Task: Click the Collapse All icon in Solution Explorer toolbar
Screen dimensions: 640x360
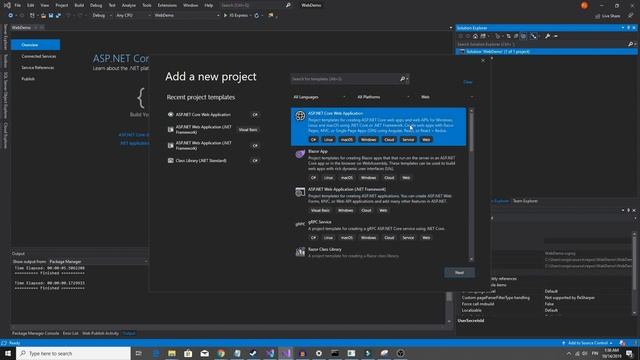Action: coord(516,36)
